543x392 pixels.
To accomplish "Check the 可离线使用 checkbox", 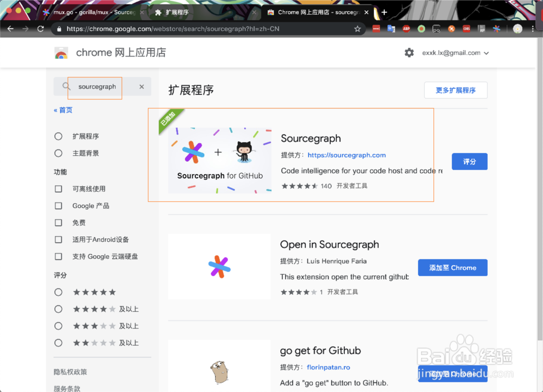I will (x=59, y=189).
